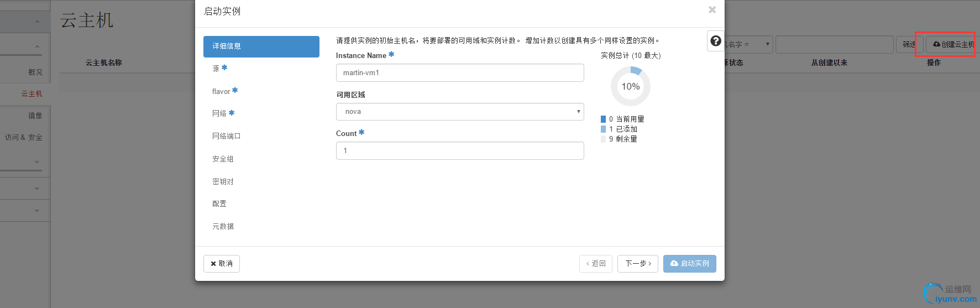The width and height of the screenshot is (980, 308).
Task: Click the 返回 back button
Action: click(x=596, y=264)
